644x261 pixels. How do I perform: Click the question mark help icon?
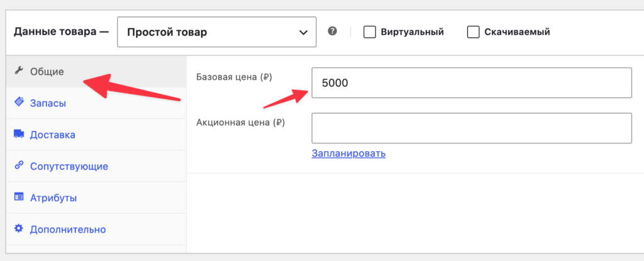(332, 31)
